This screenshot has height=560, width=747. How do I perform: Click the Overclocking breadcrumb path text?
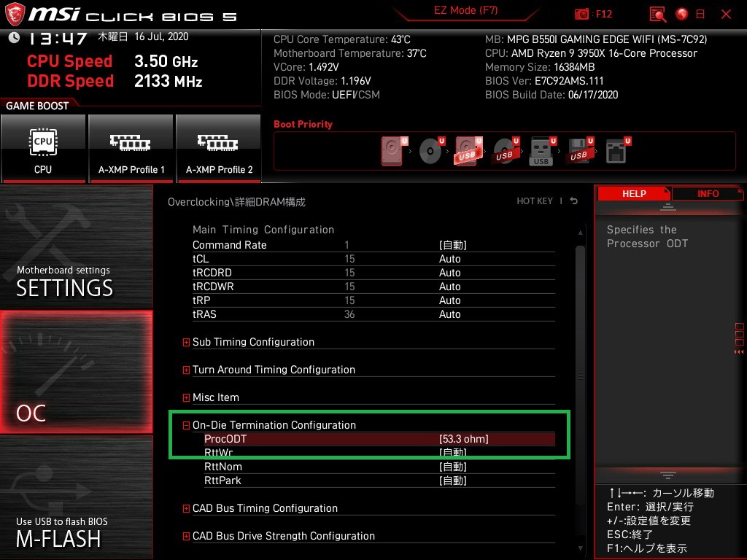point(236,202)
